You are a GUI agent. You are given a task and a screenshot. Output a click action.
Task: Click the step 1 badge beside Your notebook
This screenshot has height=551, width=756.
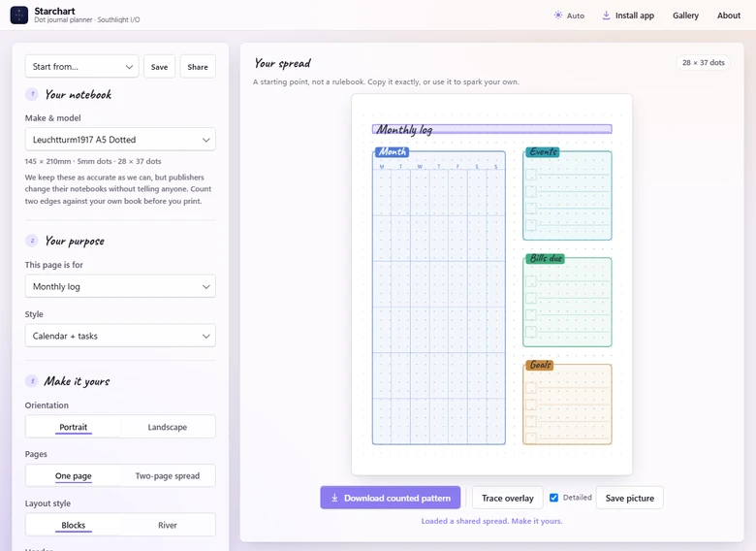[x=32, y=94]
